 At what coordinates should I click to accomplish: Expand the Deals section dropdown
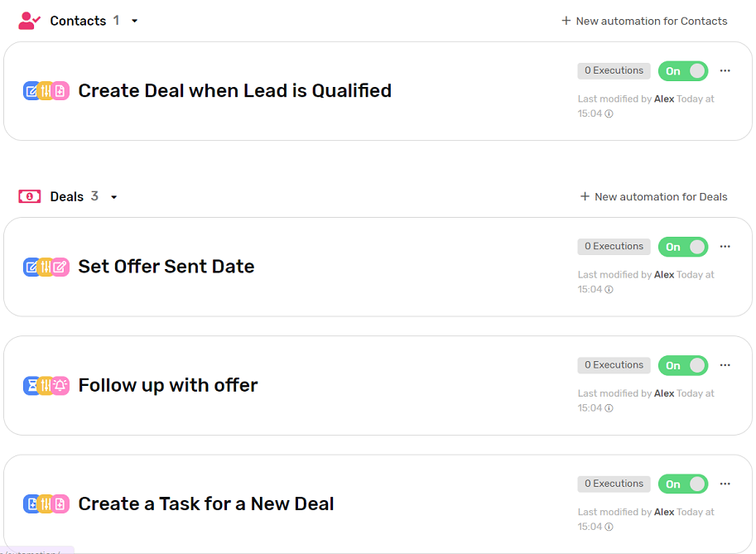(113, 196)
